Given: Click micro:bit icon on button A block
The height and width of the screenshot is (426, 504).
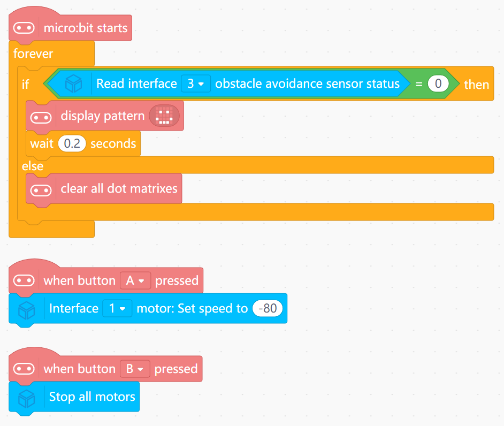Looking at the screenshot, I should 24,280.
